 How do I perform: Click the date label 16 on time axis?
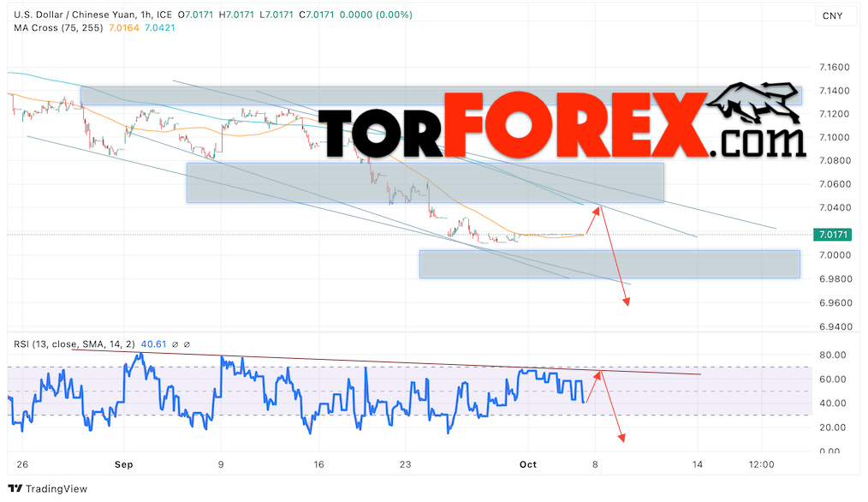pos(318,464)
